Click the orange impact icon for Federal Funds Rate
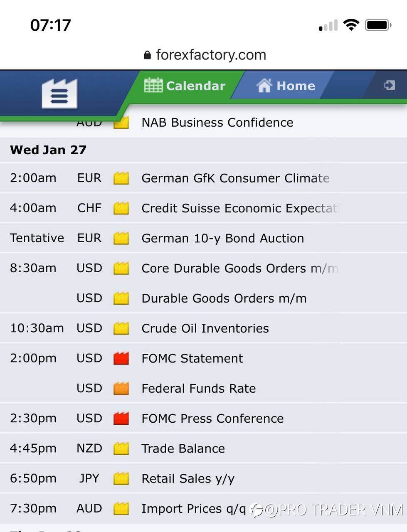407x532 pixels. (x=121, y=388)
